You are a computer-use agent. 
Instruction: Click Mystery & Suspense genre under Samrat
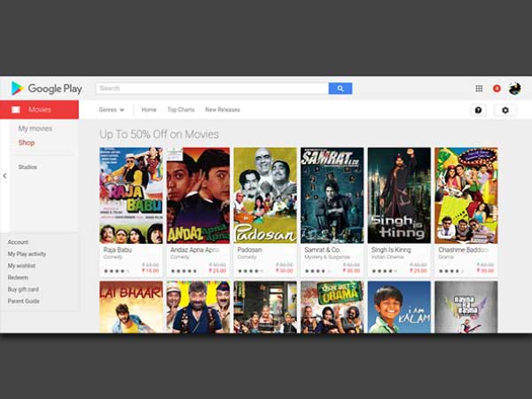coord(327,257)
